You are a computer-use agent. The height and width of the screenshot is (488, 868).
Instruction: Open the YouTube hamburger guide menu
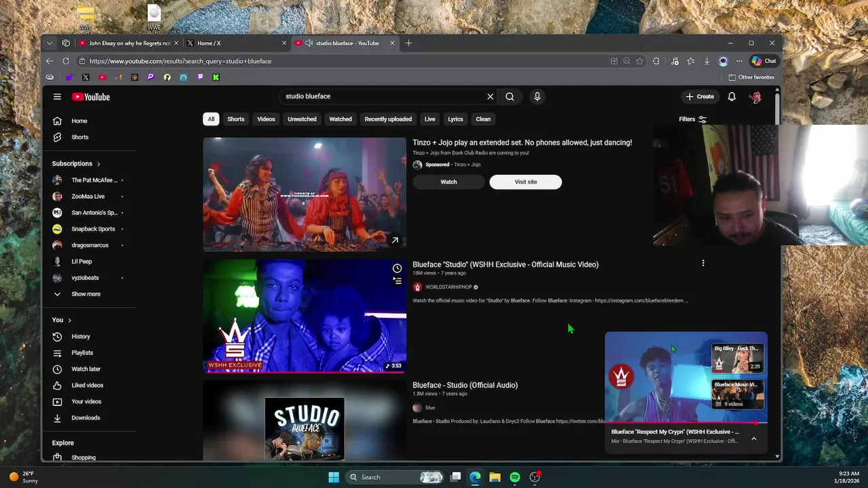tap(57, 97)
